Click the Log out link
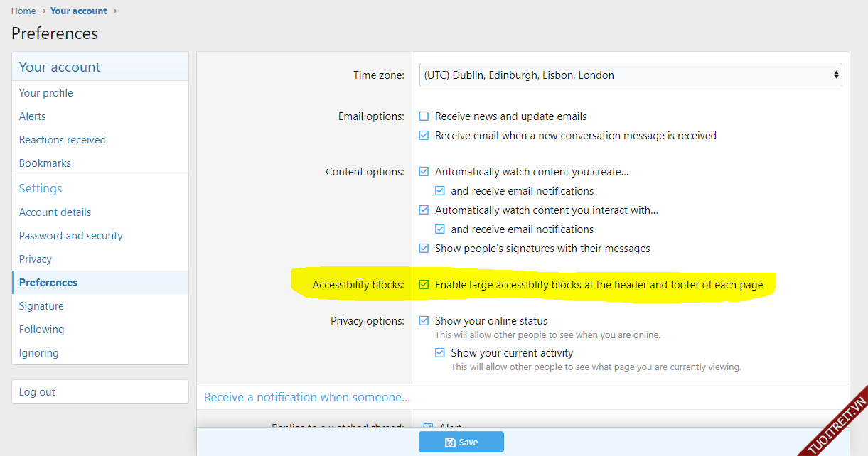 point(37,392)
